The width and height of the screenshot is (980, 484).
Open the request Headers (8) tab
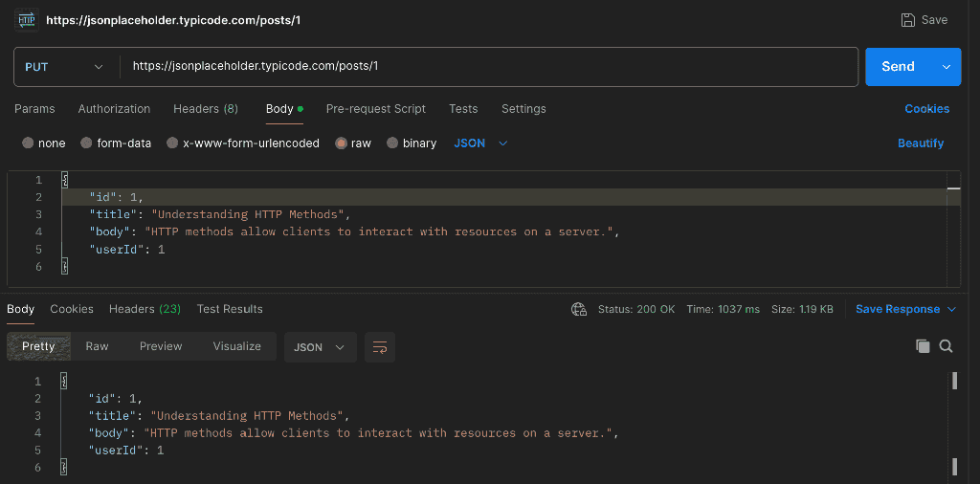tap(206, 109)
